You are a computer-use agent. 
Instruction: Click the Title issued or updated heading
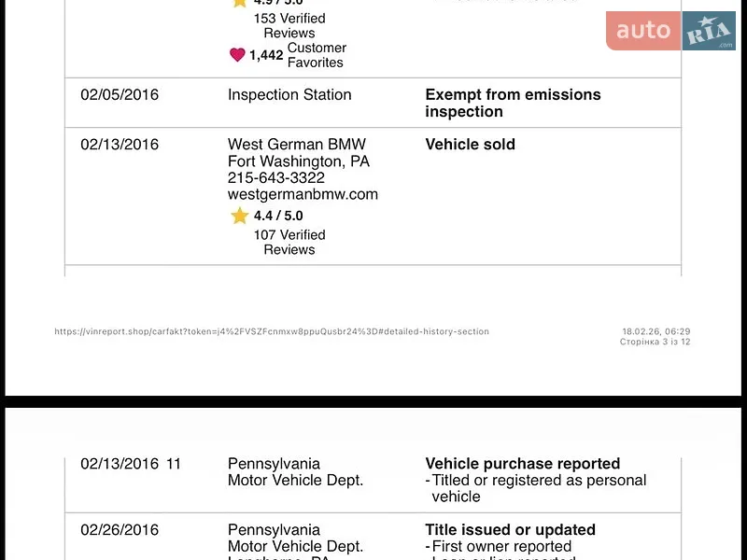click(x=510, y=529)
